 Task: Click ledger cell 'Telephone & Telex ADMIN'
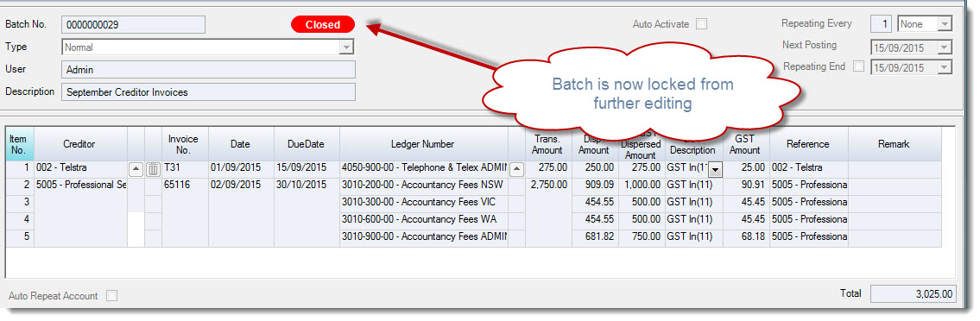tap(423, 168)
